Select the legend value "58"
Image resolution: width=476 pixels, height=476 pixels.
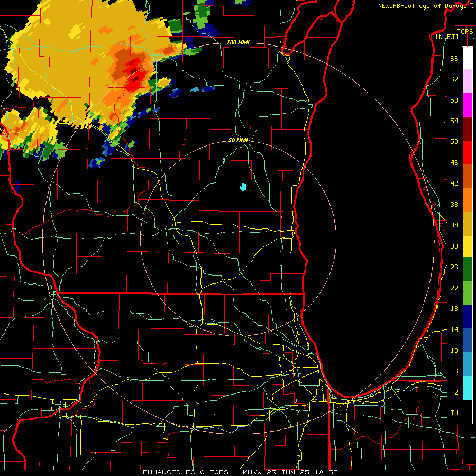coord(454,100)
